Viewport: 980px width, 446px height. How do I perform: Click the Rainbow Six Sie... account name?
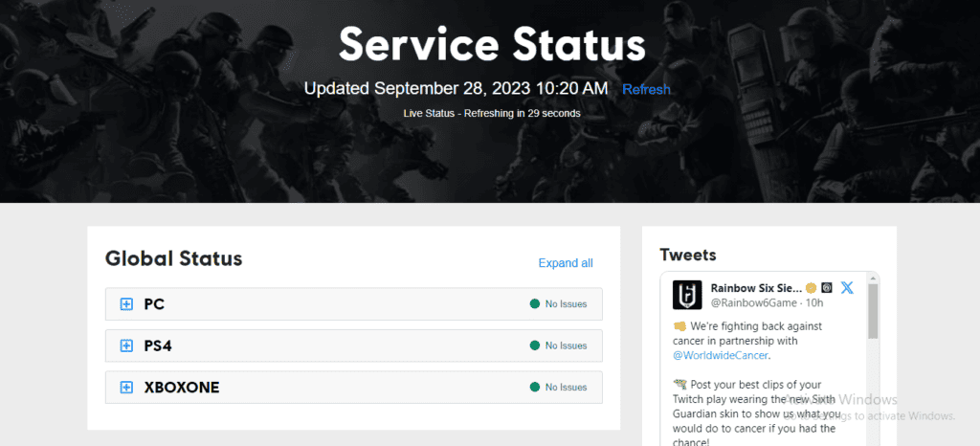coord(756,288)
